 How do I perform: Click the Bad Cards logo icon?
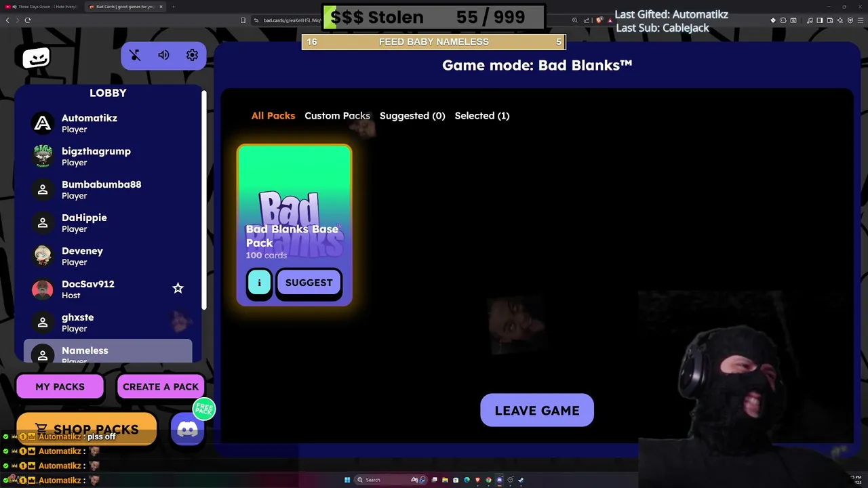36,58
